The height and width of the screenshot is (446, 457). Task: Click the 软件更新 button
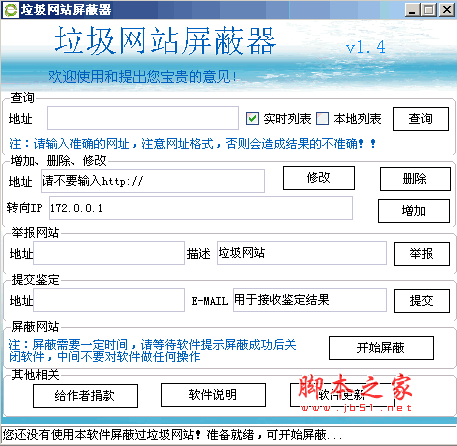[342, 395]
